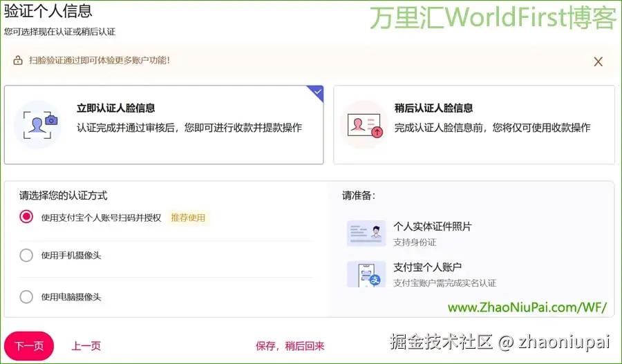Click the 使用手机摄像头 option label
Viewport: 622px width, 364px height.
click(71, 256)
